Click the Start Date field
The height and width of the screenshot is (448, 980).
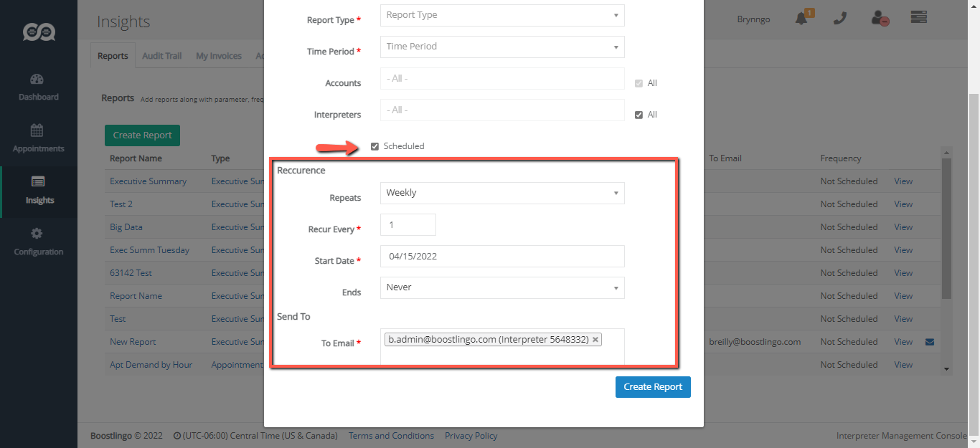[x=502, y=256]
